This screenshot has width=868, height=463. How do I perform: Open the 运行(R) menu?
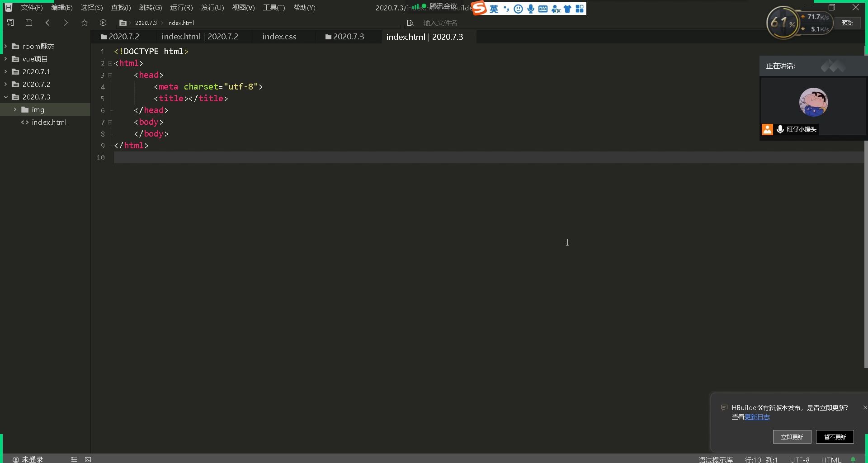pyautogui.click(x=181, y=8)
